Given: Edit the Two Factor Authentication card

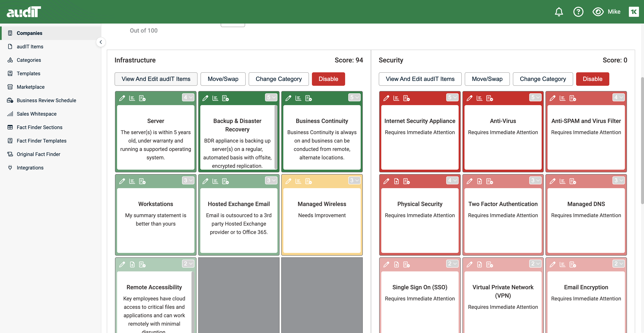Looking at the screenshot, I should [470, 181].
